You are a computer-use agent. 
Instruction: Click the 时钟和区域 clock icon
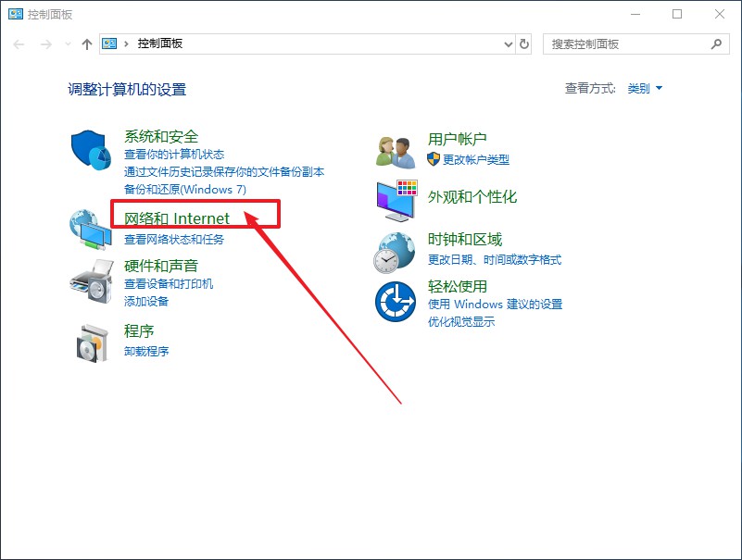coord(396,255)
